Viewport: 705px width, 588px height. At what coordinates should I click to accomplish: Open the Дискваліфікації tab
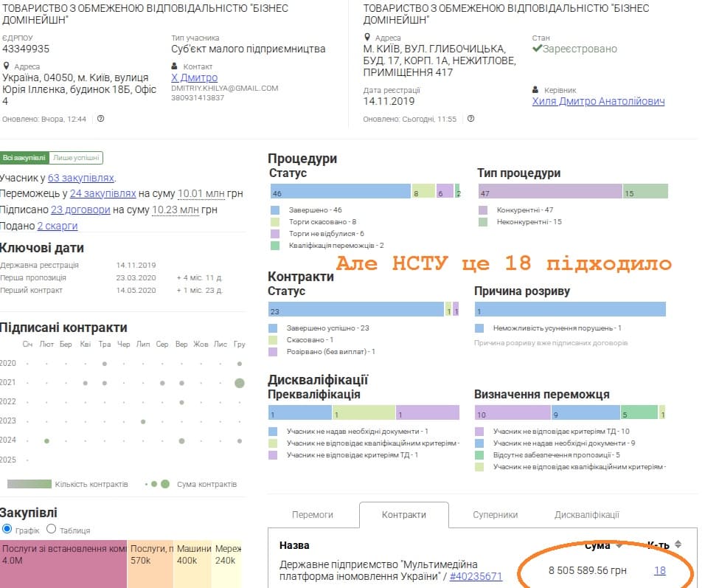point(586,515)
